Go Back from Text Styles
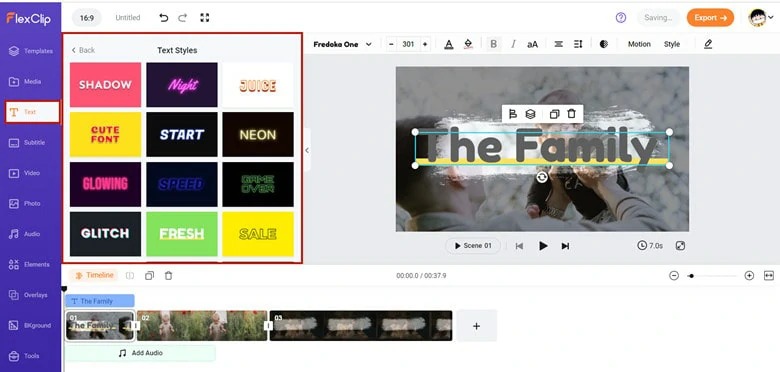780x372 pixels. tap(83, 50)
